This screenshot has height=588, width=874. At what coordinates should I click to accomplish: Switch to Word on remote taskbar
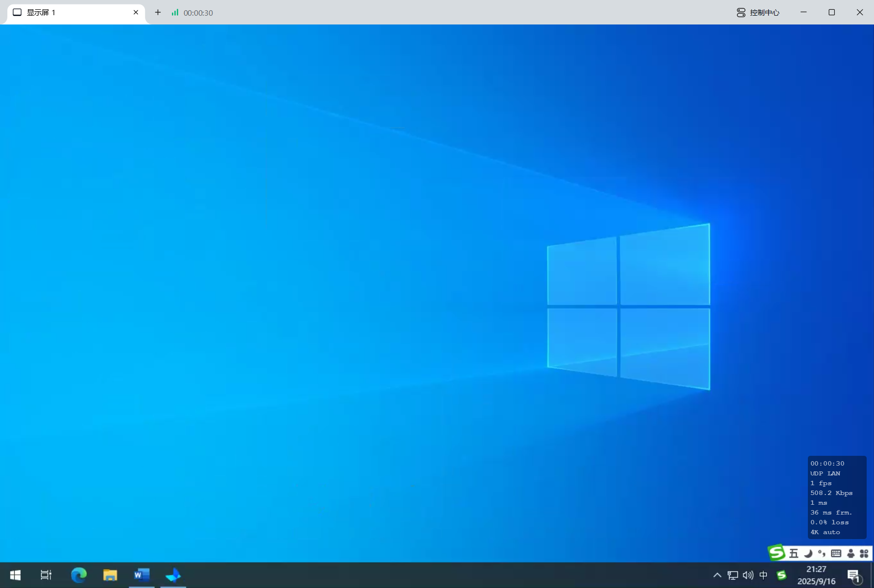click(x=142, y=575)
